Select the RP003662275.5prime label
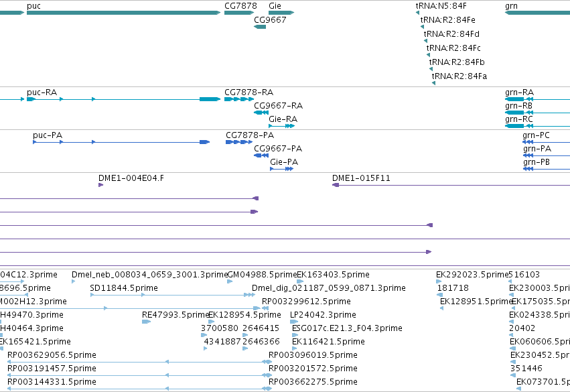Screen dimensions: 570x392 pyautogui.click(x=313, y=382)
